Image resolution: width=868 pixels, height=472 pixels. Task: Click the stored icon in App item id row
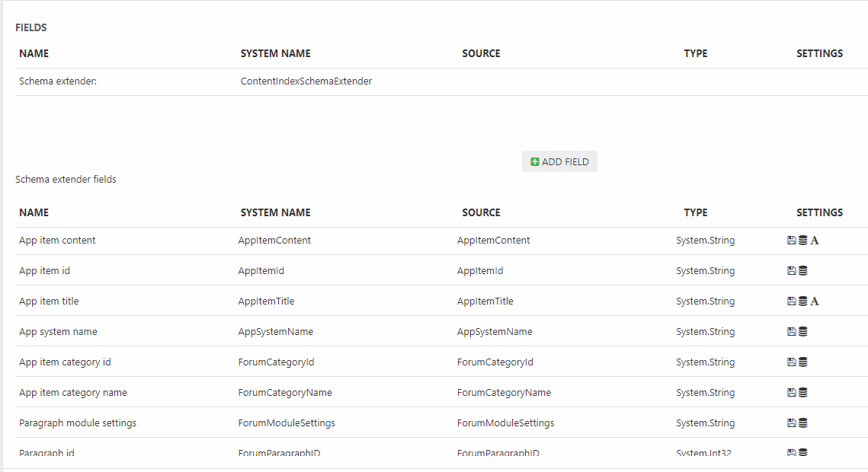(791, 271)
